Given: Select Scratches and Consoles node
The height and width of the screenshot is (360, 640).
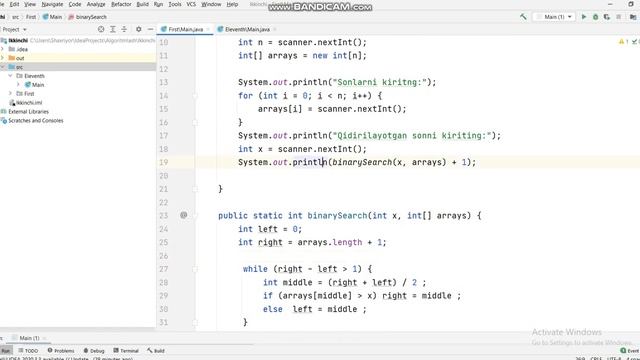Looking at the screenshot, I should point(32,120).
